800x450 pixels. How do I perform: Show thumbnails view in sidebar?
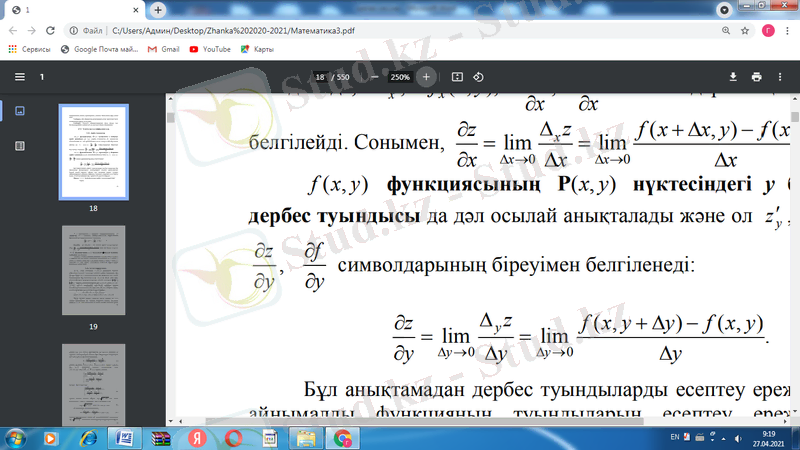click(19, 110)
